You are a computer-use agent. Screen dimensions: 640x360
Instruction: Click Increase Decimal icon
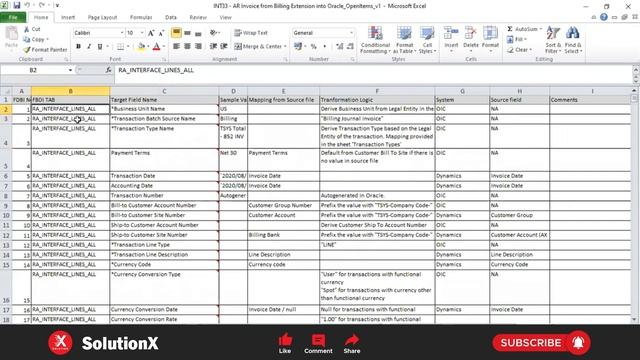coord(340,47)
